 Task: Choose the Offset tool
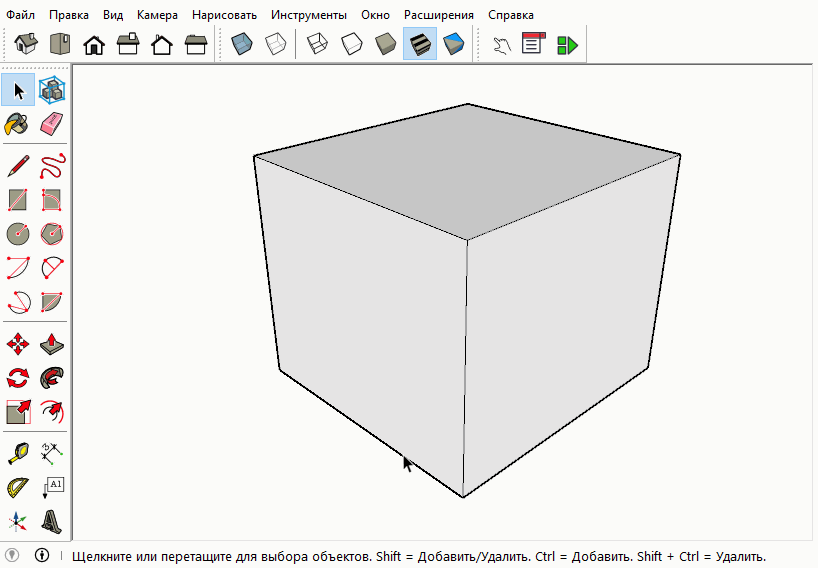(x=52, y=412)
